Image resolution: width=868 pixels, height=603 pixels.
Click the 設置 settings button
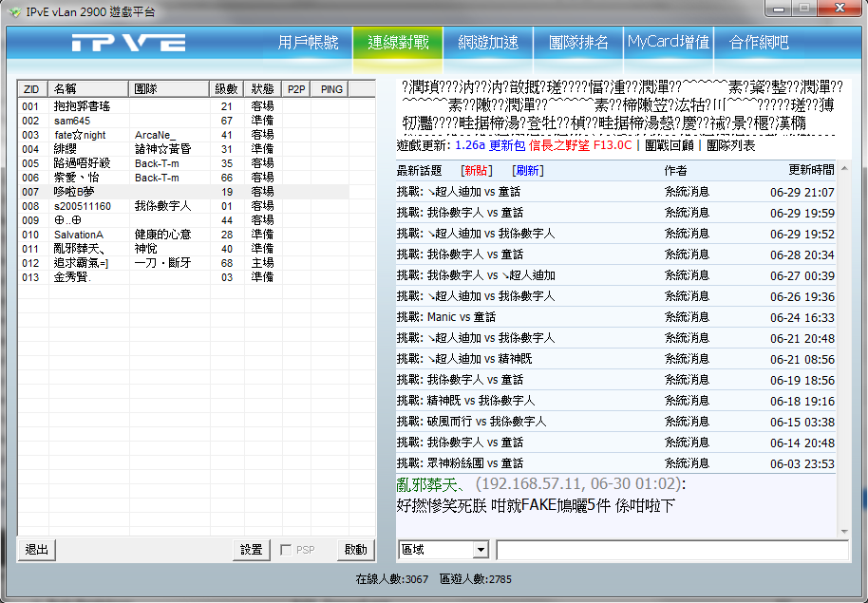point(251,550)
